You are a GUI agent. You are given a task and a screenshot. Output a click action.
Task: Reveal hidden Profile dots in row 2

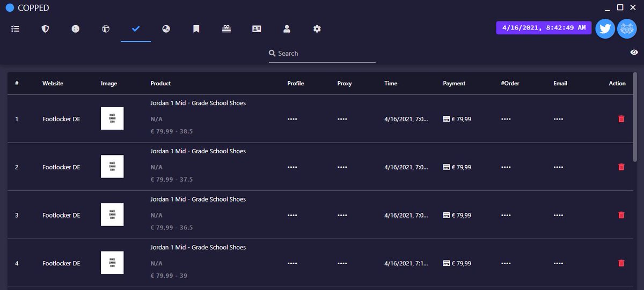[x=292, y=167]
